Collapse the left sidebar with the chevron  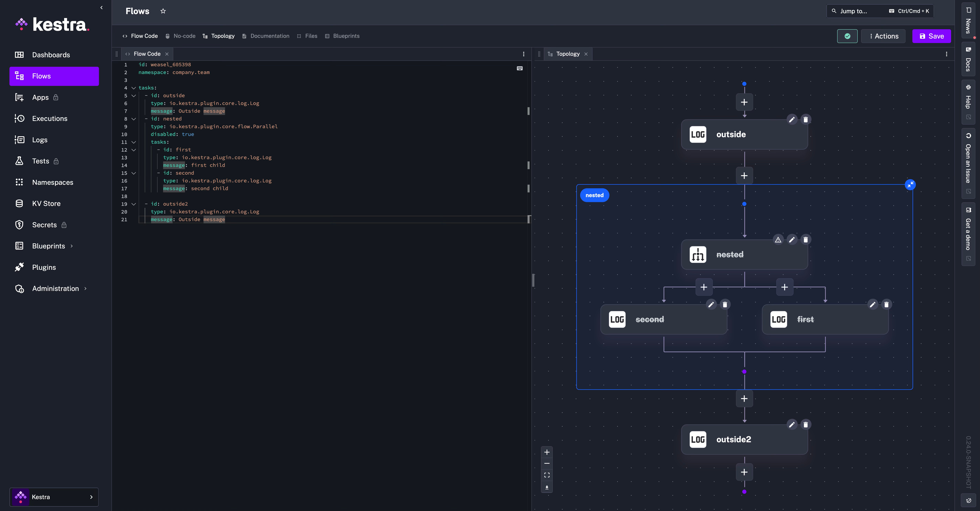point(101,8)
